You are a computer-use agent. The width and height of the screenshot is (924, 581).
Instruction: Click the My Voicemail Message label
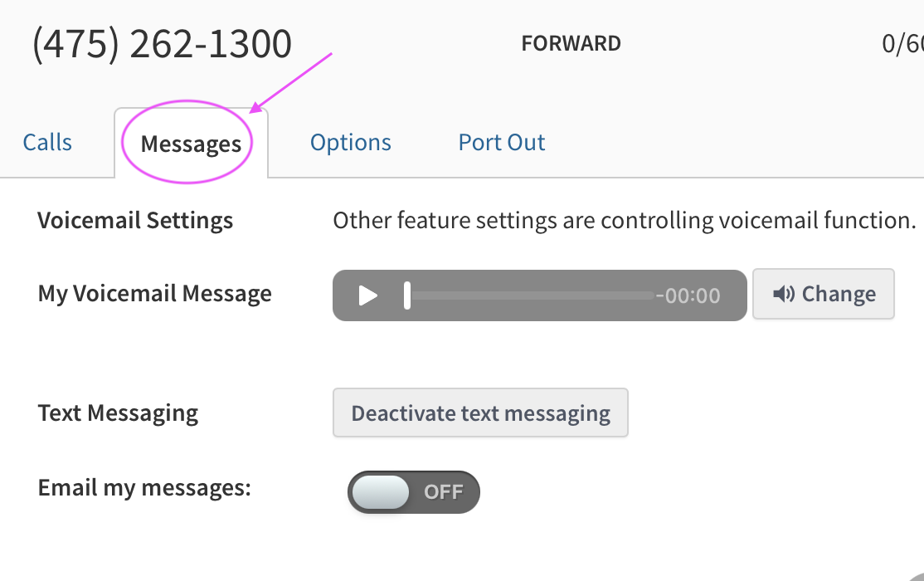coord(155,294)
